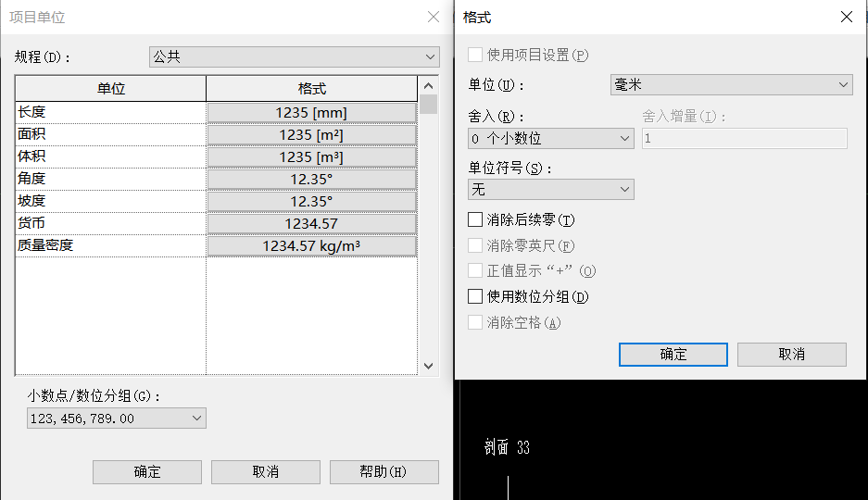
Task: Open the 单位符号(S) dropdown showing 无
Action: 551,189
